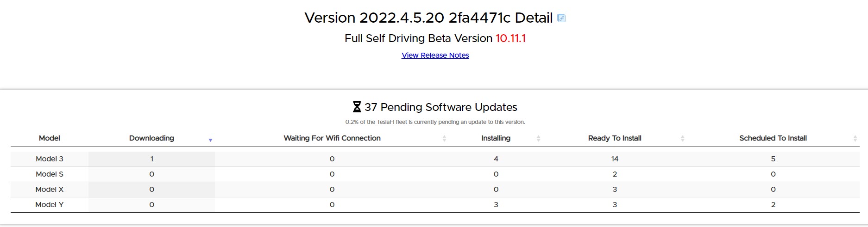
Task: Select the Model X row label
Action: click(50, 189)
